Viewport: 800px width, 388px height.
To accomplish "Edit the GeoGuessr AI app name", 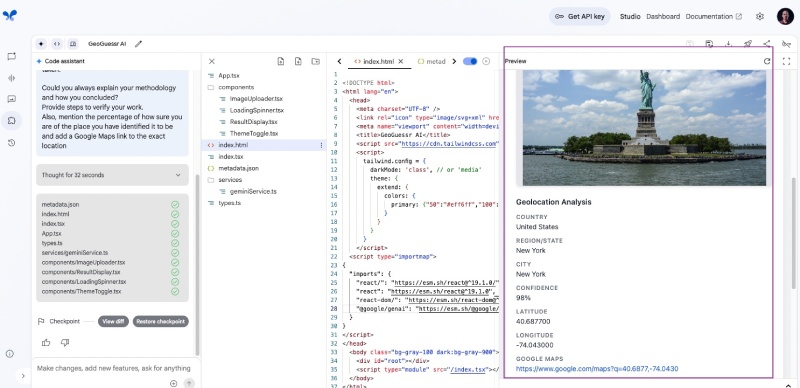I will pyautogui.click(x=138, y=44).
